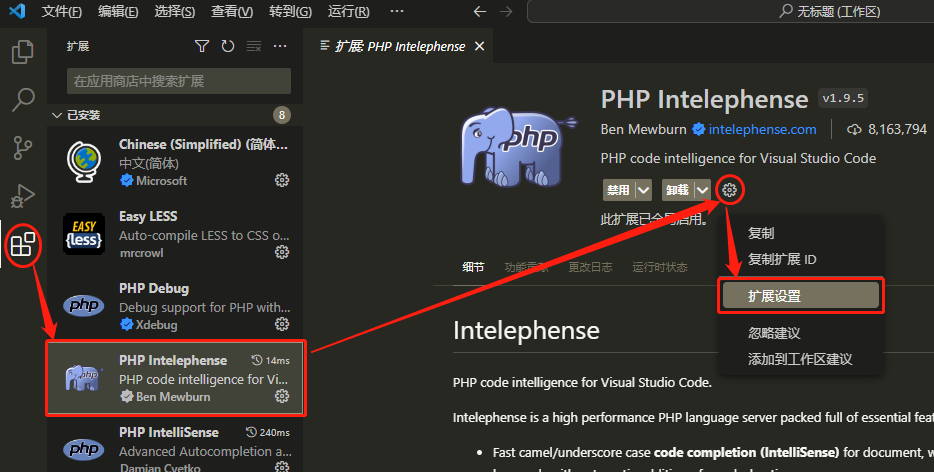Select PHP Intelephense extension in the list
This screenshot has width=934, height=472.
point(175,378)
